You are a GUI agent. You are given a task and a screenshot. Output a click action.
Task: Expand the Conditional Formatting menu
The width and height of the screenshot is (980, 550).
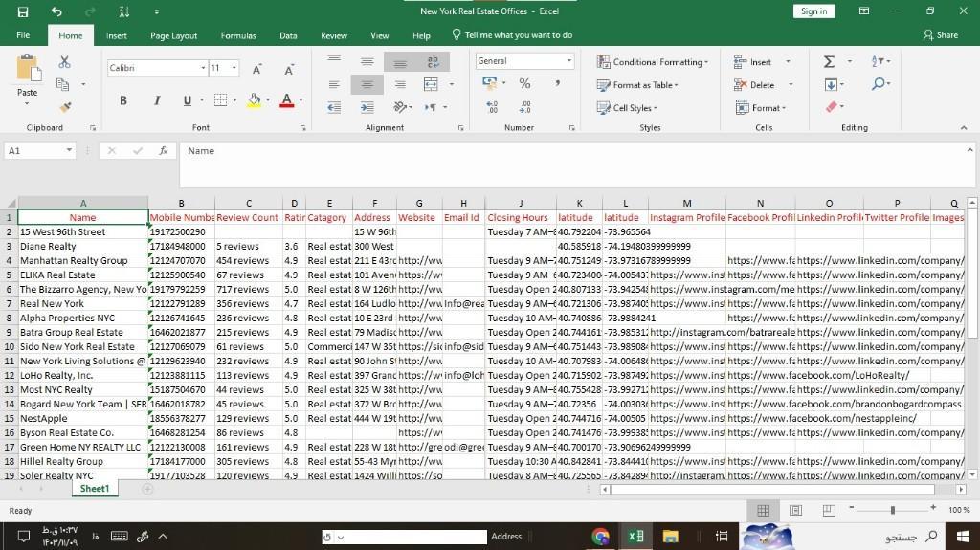pos(653,62)
